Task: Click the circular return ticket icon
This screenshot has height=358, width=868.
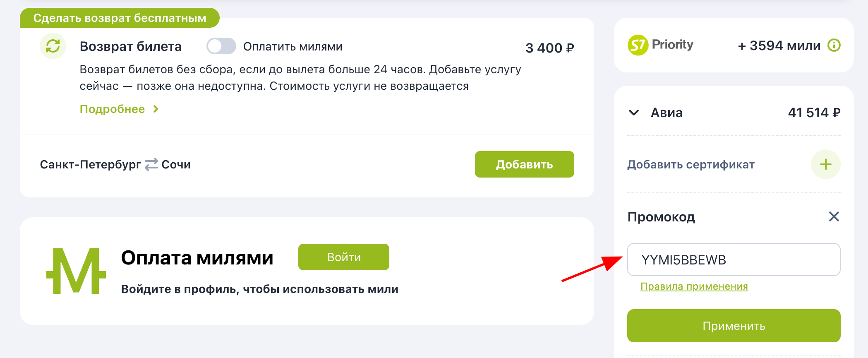Action: coord(53,46)
